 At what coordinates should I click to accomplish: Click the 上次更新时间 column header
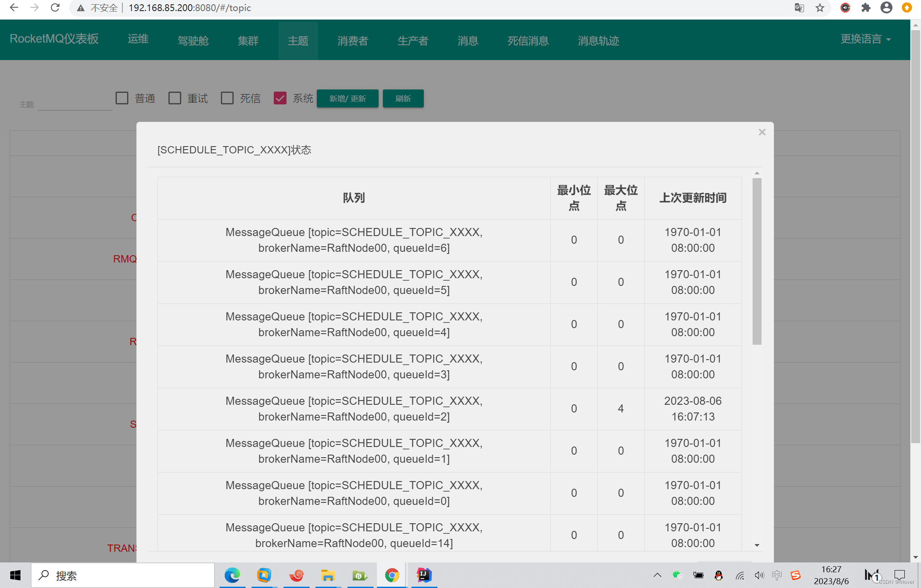(693, 198)
